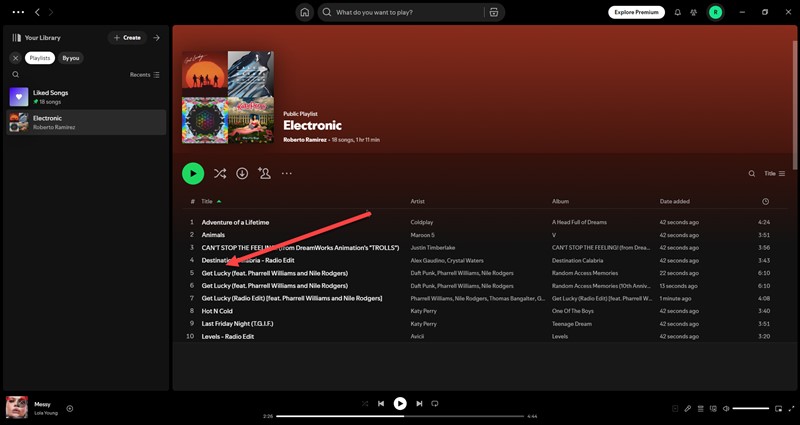The height and width of the screenshot is (425, 800).
Task: Go back with the left arrow
Action: [x=37, y=12]
